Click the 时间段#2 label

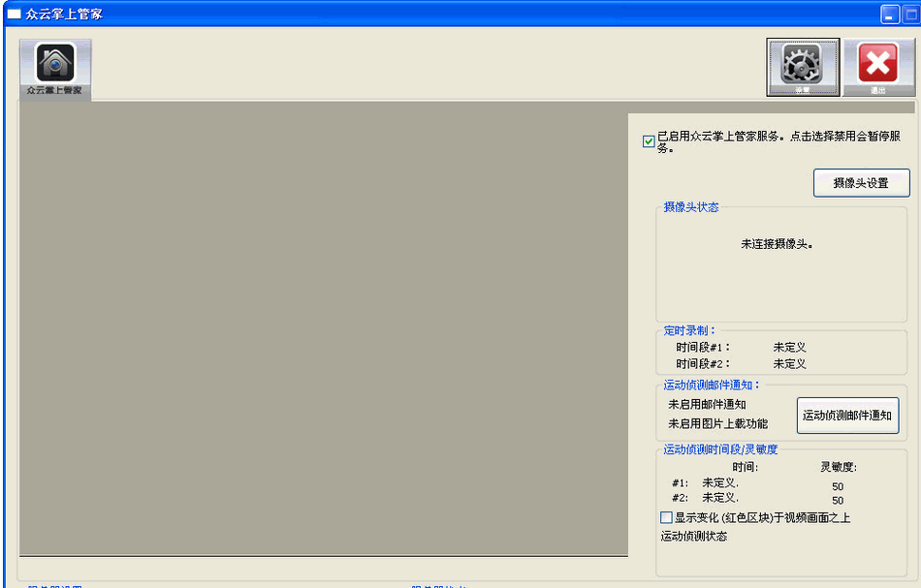(x=703, y=364)
